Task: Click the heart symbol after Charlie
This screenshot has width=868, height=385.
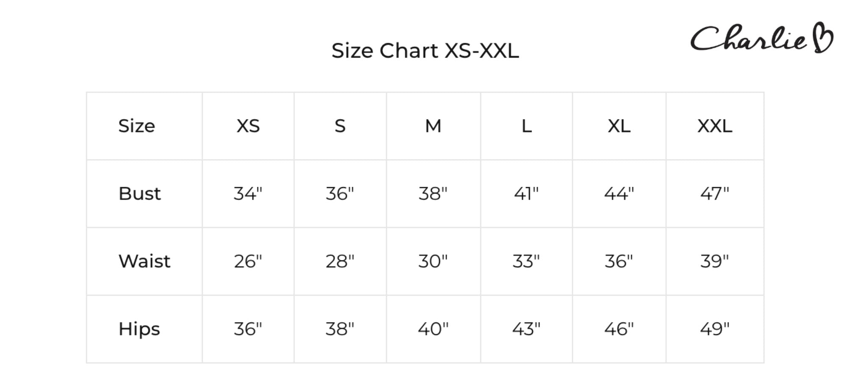Action: pyautogui.click(x=823, y=38)
